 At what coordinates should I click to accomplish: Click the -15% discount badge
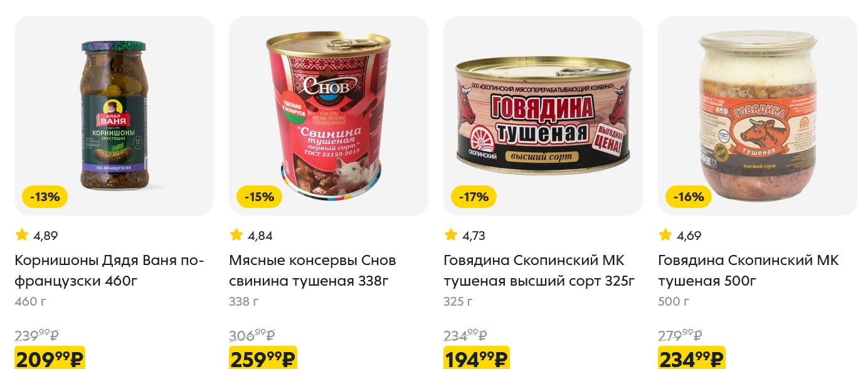coord(259,197)
